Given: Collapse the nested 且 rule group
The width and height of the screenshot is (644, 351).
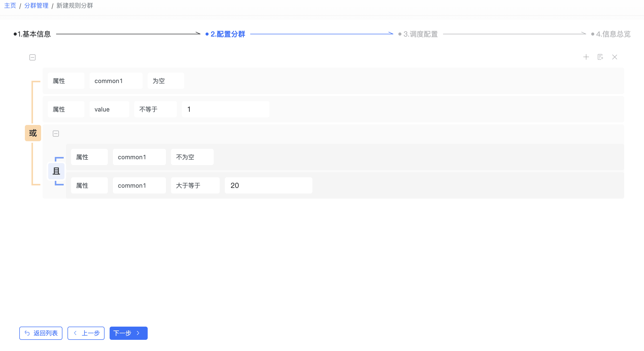Looking at the screenshot, I should [x=56, y=134].
